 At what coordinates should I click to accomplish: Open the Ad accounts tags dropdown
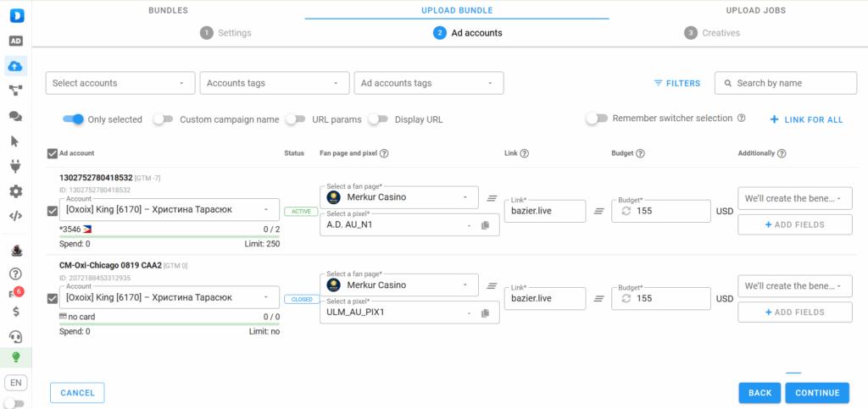(x=429, y=83)
